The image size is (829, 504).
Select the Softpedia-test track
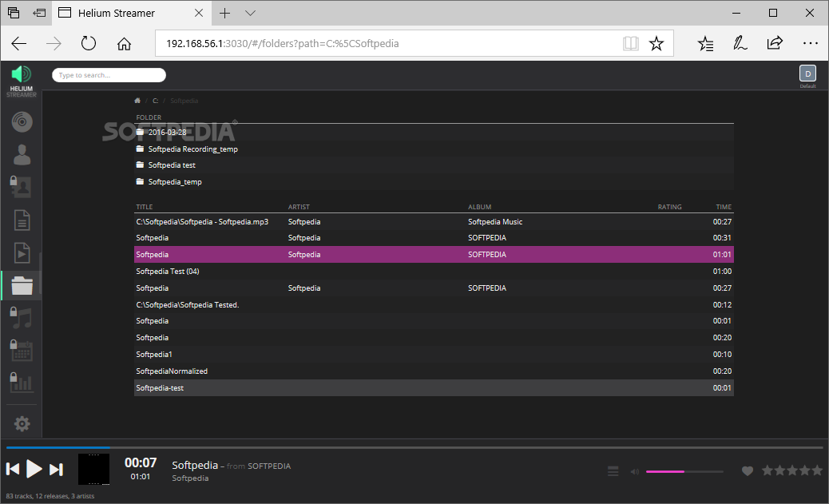[434, 387]
